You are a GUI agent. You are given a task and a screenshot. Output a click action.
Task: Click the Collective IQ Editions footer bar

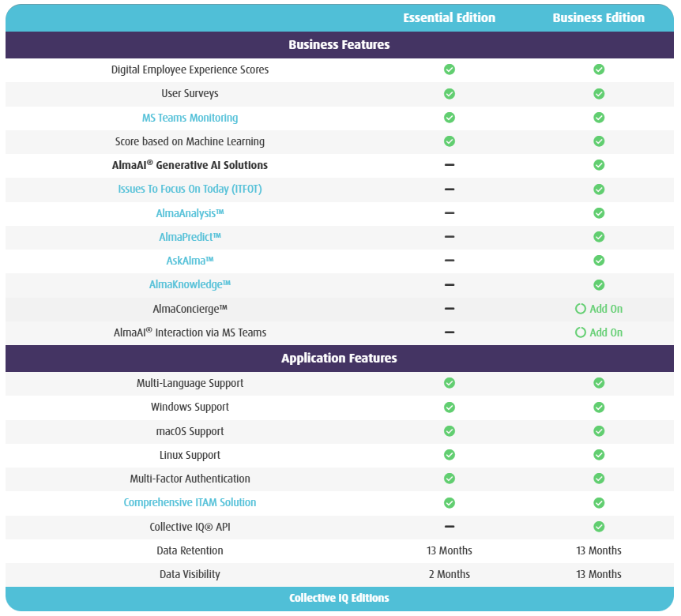click(339, 599)
